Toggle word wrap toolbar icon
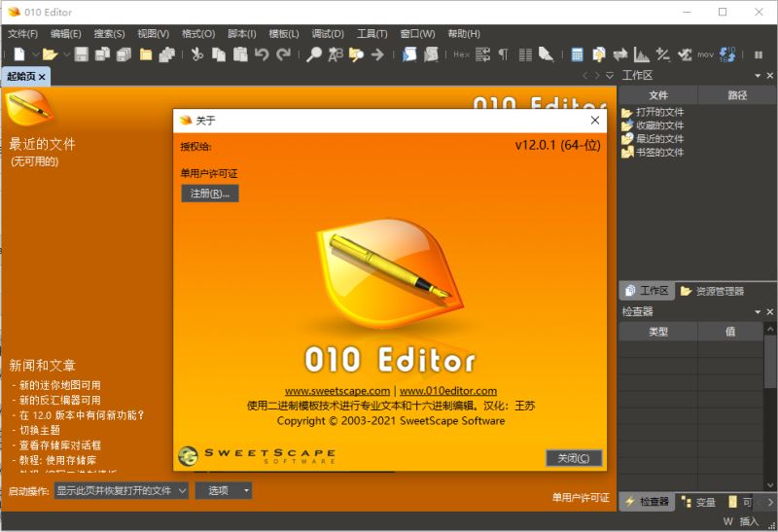 [482, 54]
